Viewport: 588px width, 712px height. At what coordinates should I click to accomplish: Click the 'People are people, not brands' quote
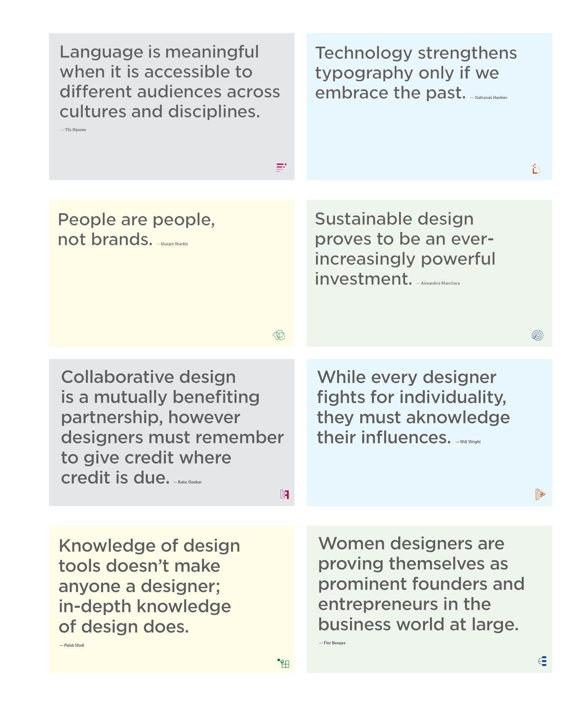click(x=136, y=229)
